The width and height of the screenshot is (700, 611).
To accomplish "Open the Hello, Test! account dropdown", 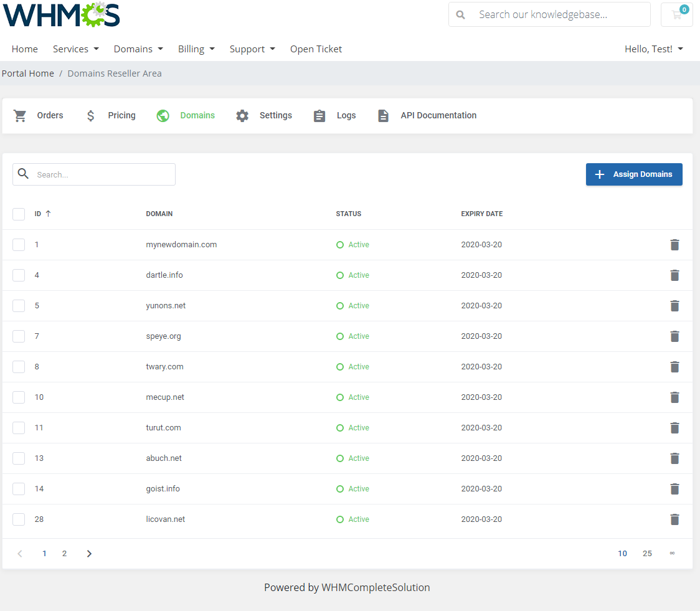I will pyautogui.click(x=653, y=49).
